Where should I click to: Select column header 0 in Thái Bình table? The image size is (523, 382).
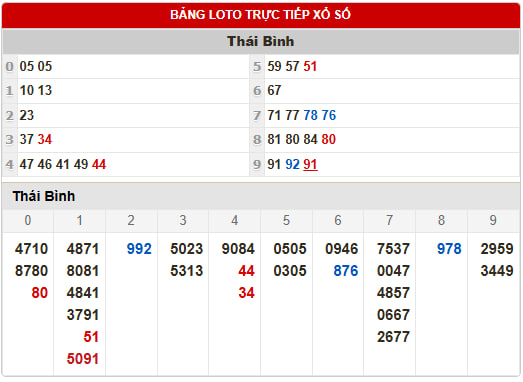coord(28,221)
